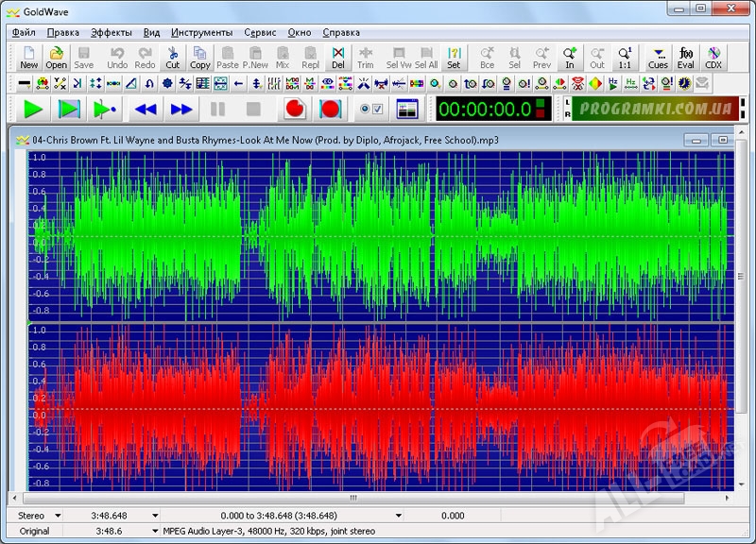756x544 pixels.
Task: Open the Эффекты menu
Action: pos(111,32)
